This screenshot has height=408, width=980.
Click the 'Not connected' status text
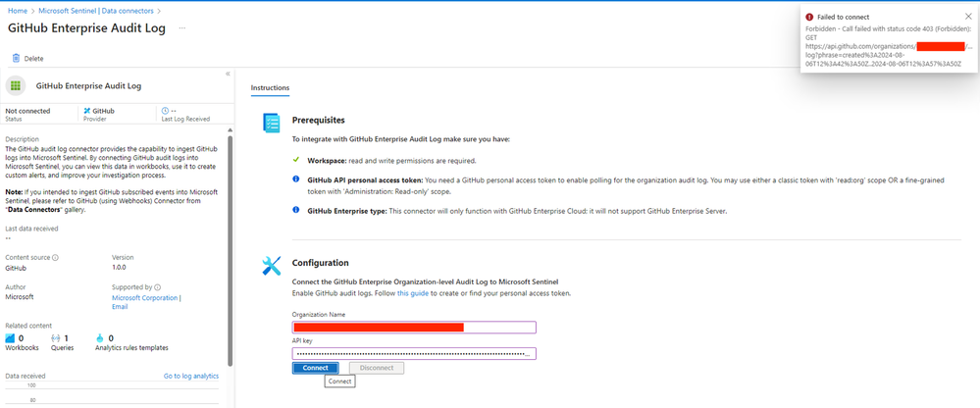click(x=27, y=111)
